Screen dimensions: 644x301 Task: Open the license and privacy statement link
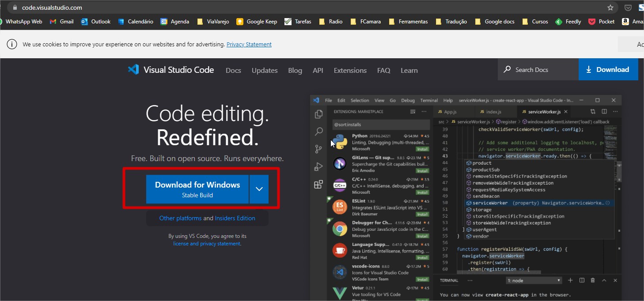(207, 244)
